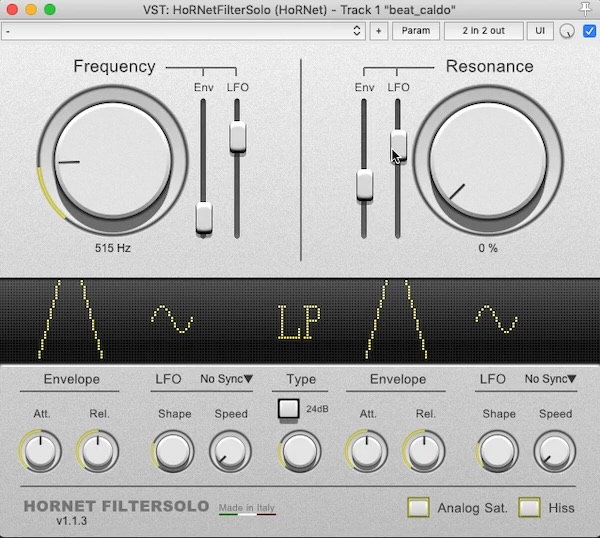Close the plugin window with red button
The width and height of the screenshot is (600, 538).
[12, 9]
